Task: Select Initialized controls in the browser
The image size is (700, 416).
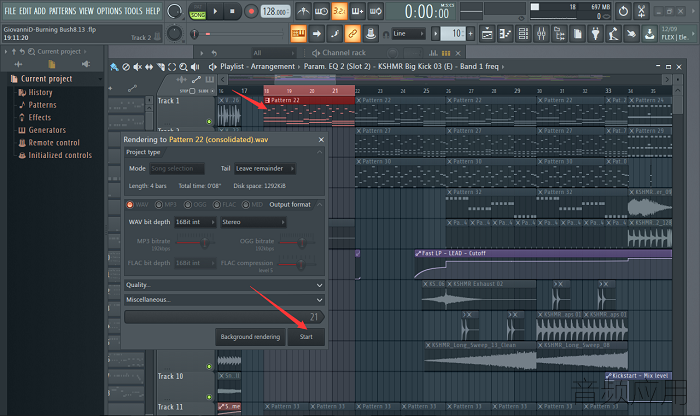Action: click(x=60, y=155)
